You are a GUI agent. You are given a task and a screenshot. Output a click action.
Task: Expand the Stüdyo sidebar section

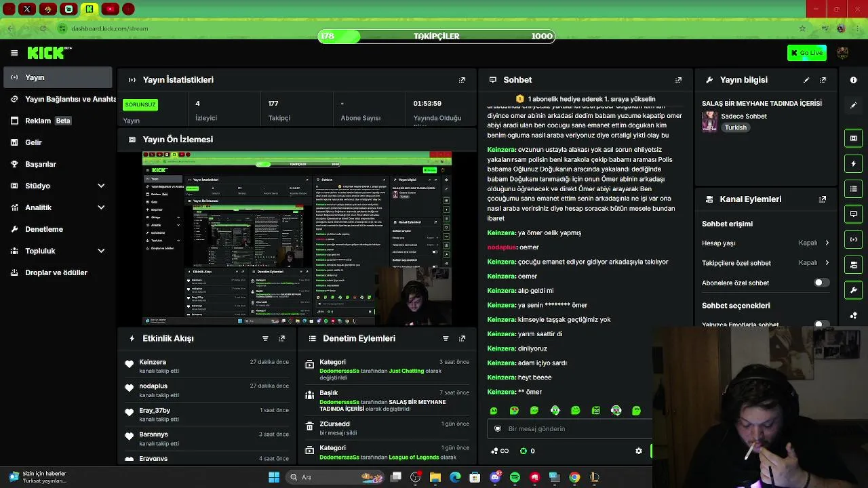pos(101,186)
